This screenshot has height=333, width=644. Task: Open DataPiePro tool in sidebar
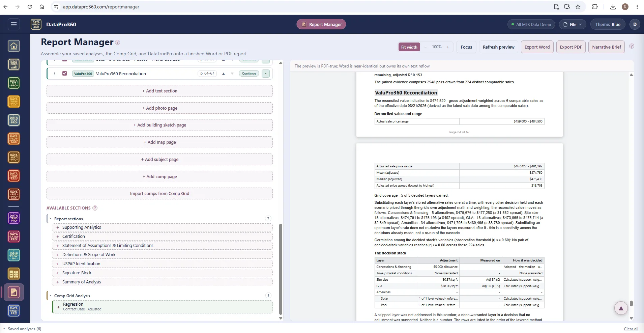(x=14, y=194)
